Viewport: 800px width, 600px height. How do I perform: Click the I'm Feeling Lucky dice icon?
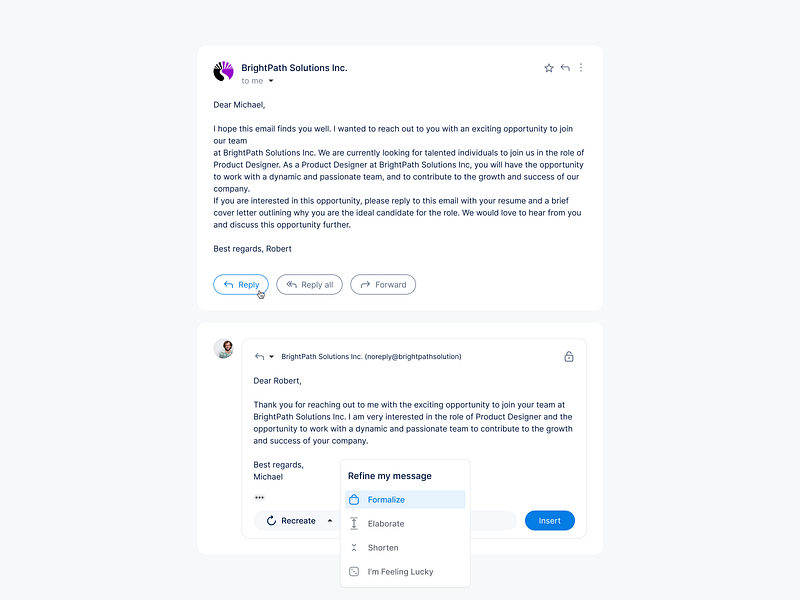pos(353,571)
